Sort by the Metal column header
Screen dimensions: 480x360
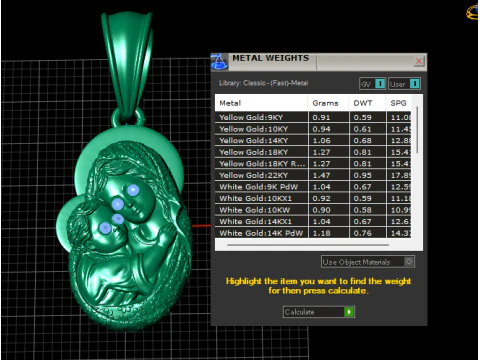click(261, 103)
